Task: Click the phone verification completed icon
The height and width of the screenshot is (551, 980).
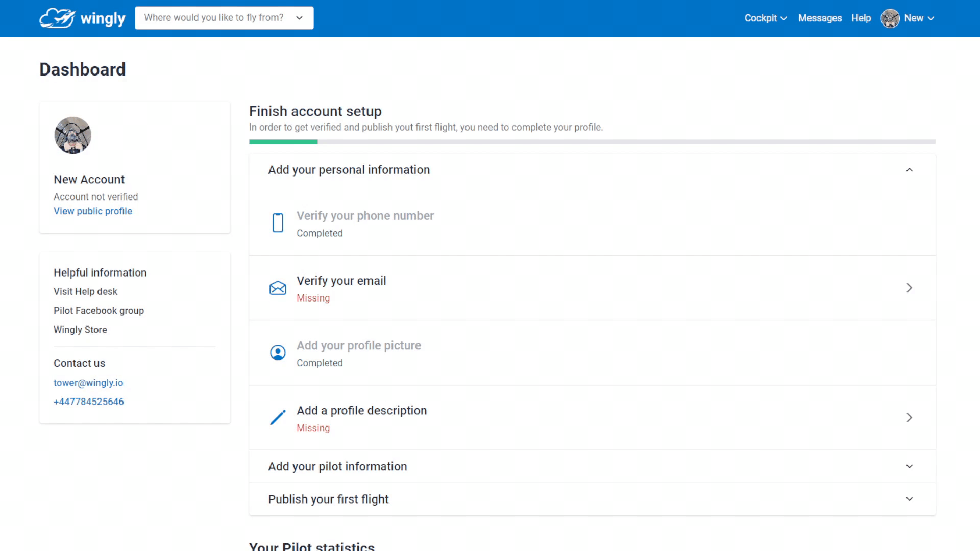Action: [277, 222]
